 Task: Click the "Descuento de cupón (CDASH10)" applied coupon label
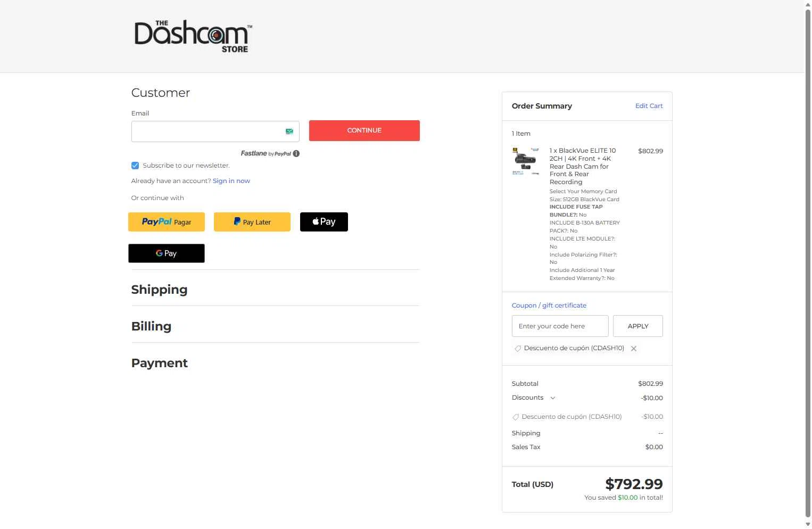tap(574, 348)
